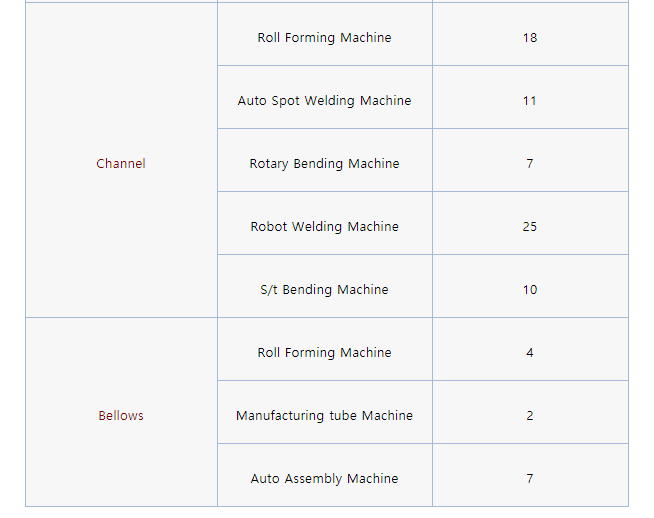Click quantity 10 for S/t Bending

(x=530, y=289)
